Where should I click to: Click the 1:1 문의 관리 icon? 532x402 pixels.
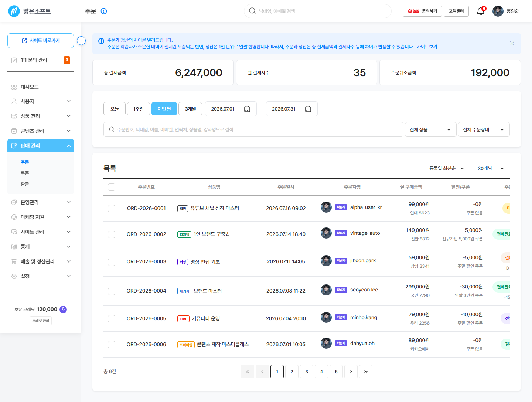coord(14,60)
